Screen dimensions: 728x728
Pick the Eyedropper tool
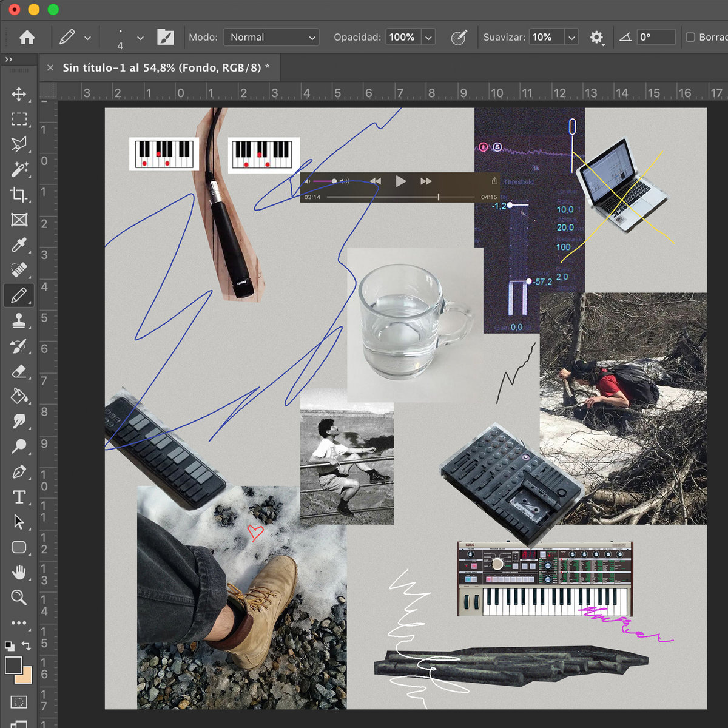click(x=19, y=244)
